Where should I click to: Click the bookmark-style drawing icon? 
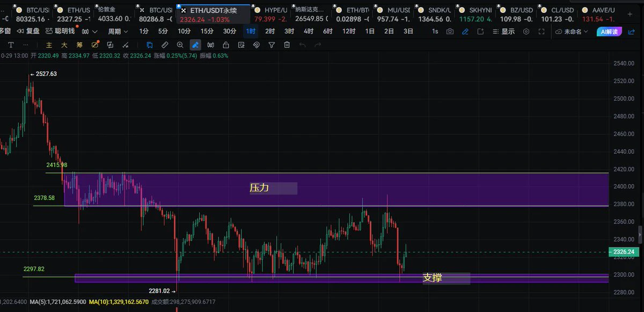(x=149, y=45)
